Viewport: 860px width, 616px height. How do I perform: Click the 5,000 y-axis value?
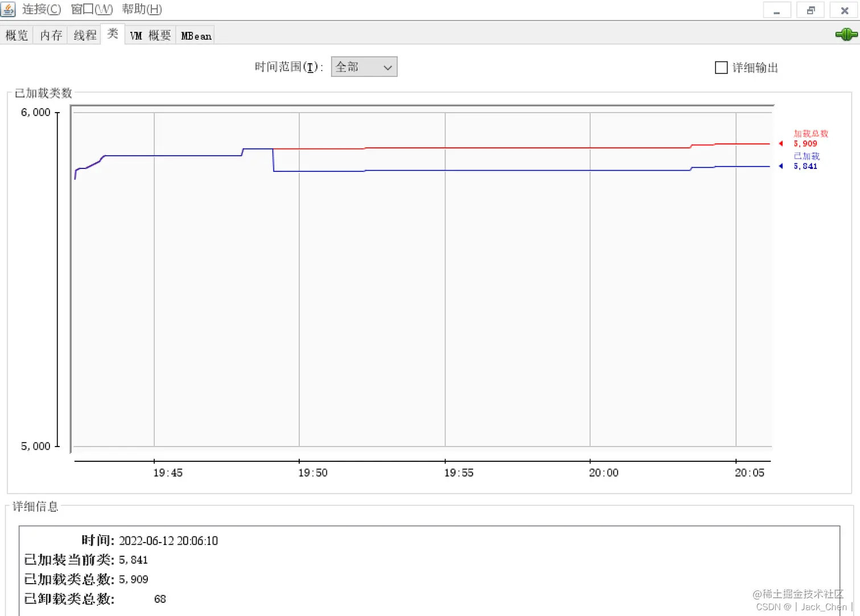36,447
